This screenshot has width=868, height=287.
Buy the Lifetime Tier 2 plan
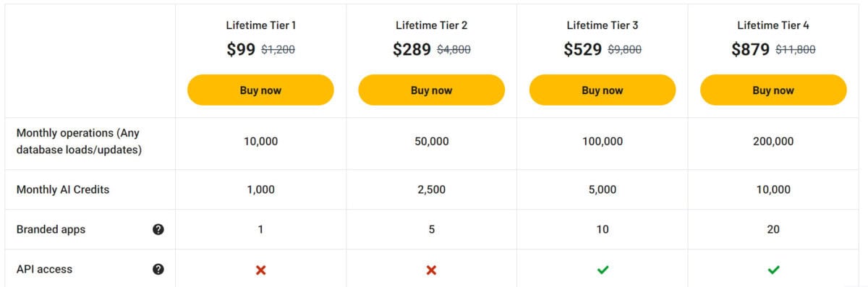[x=432, y=90]
